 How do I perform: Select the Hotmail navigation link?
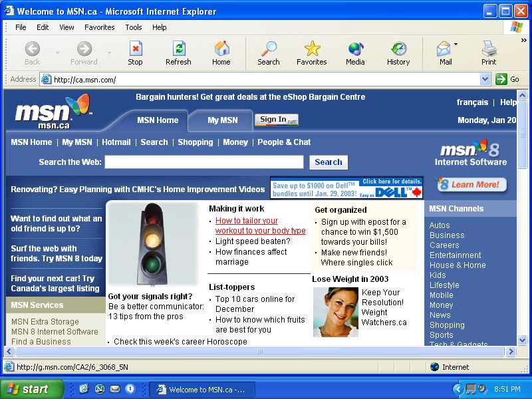coord(116,142)
